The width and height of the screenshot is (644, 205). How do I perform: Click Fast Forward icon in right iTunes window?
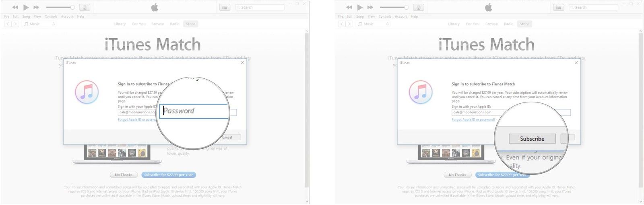370,7
